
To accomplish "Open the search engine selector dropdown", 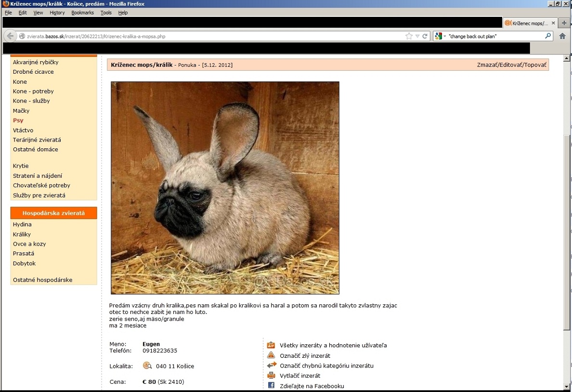I will tap(440, 36).
